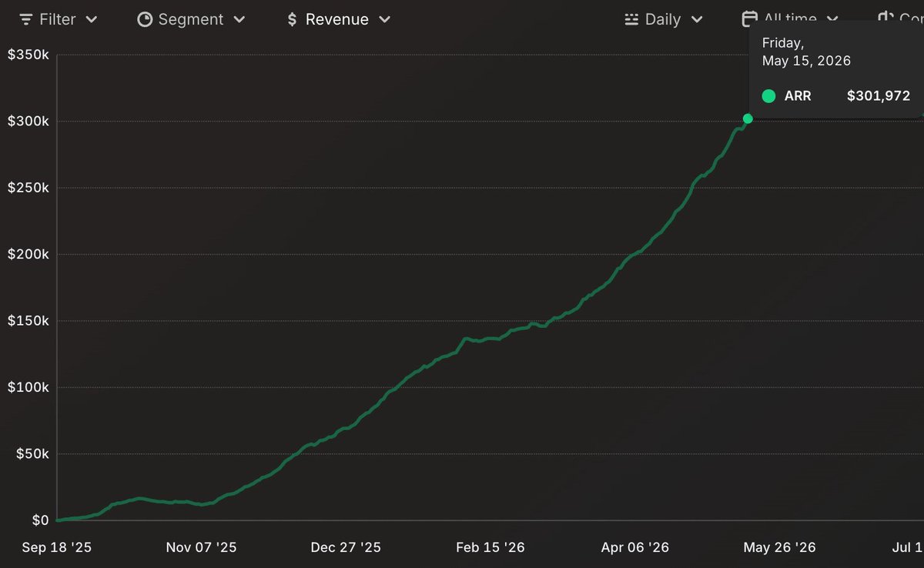This screenshot has width=924, height=568.
Task: Click the Segment pie chart icon
Action: (145, 19)
